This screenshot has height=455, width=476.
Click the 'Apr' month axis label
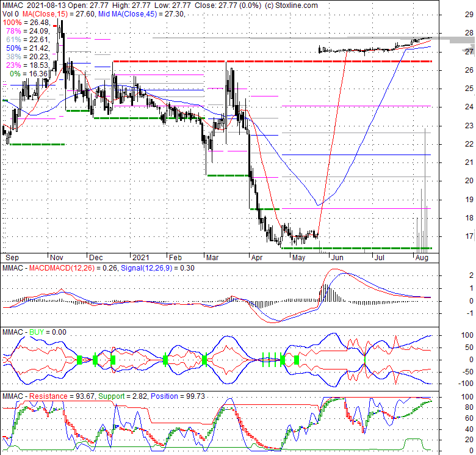click(x=257, y=258)
